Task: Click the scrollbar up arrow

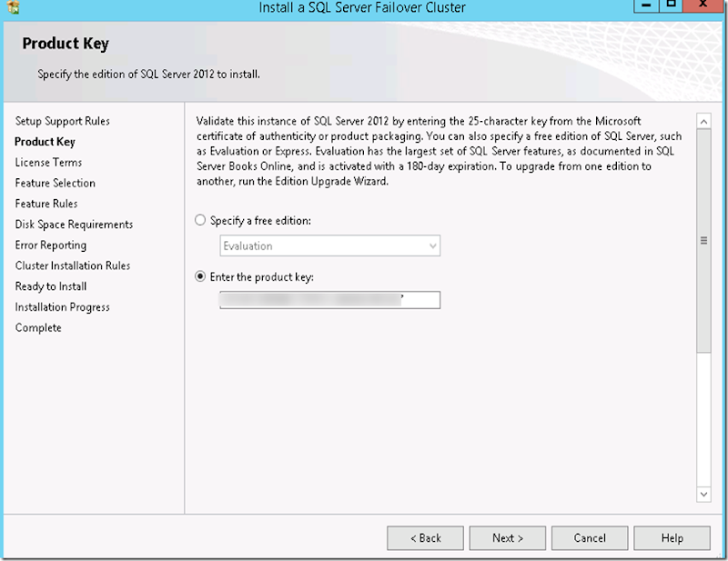Action: point(703,122)
